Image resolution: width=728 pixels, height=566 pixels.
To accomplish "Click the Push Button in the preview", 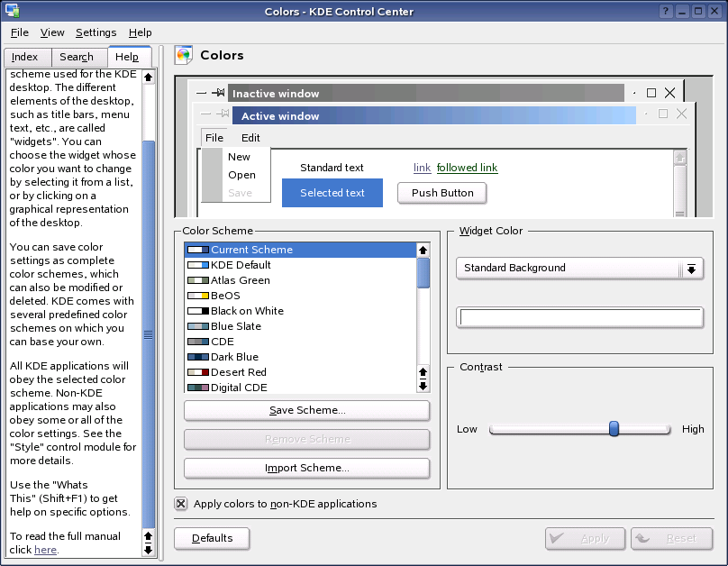I will pyautogui.click(x=442, y=193).
